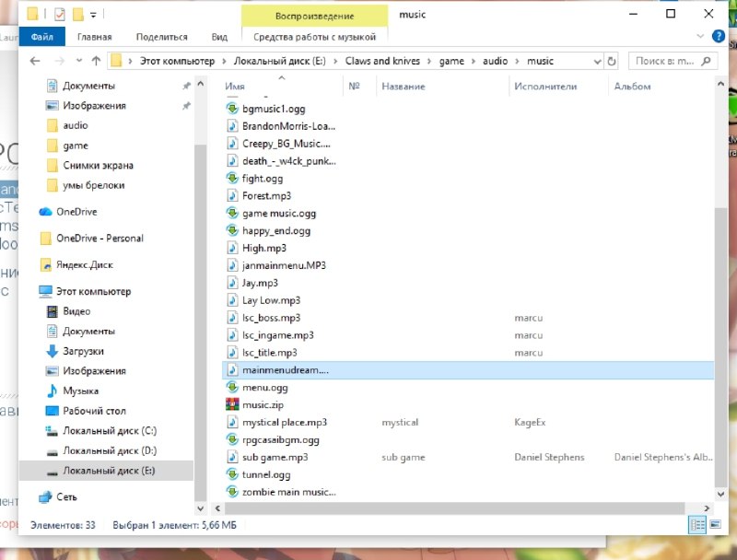Refresh the music folder view
This screenshot has width=737, height=560.
(612, 61)
